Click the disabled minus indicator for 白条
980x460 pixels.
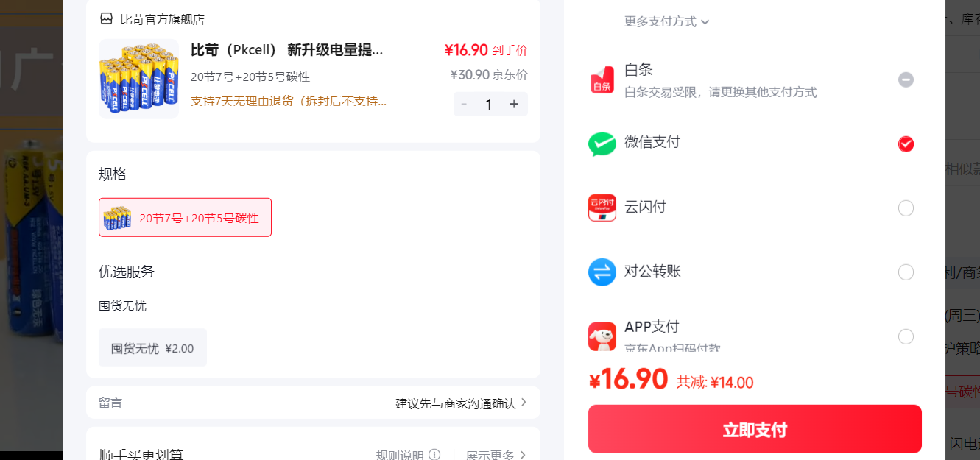[906, 79]
